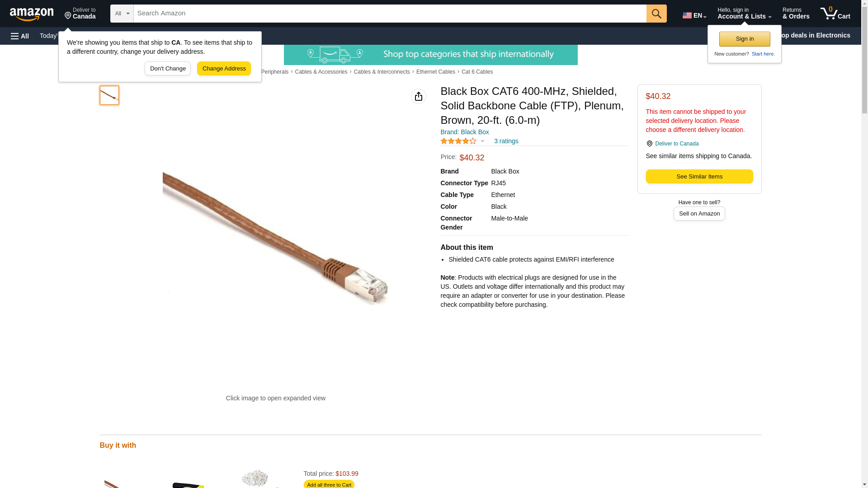Open Account & Lists menu
The height and width of the screenshot is (488, 868).
[744, 14]
